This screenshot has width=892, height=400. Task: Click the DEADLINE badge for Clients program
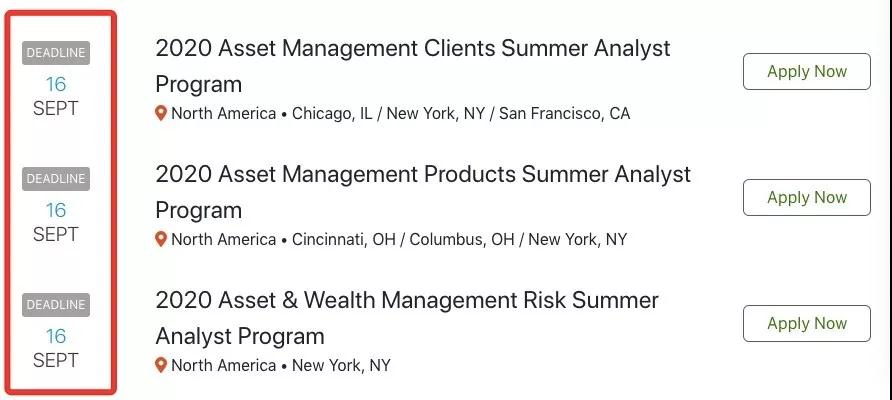click(x=56, y=53)
